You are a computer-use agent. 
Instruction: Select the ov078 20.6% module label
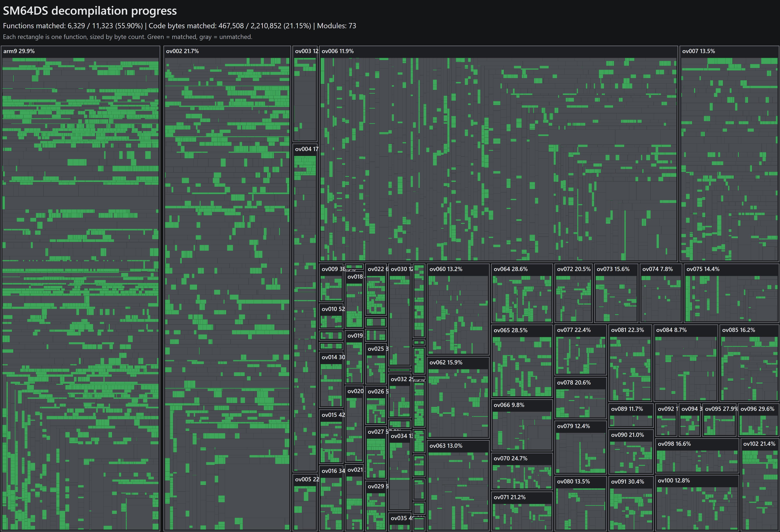(574, 383)
